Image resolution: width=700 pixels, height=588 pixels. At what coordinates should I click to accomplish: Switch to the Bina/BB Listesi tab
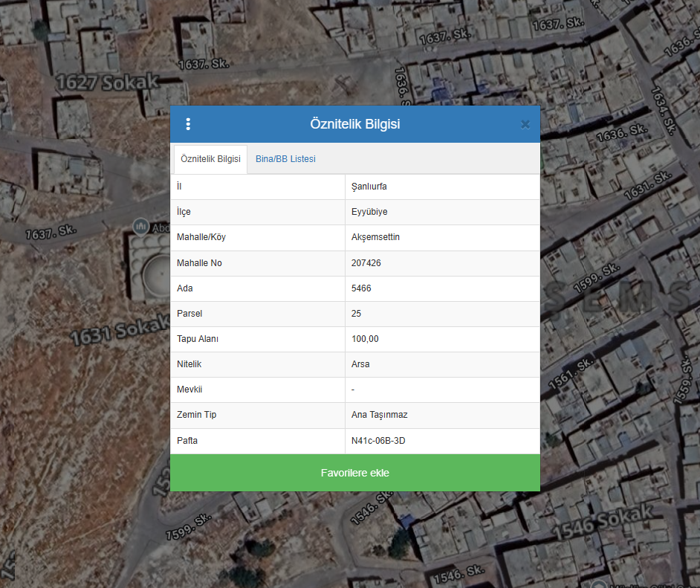(285, 159)
